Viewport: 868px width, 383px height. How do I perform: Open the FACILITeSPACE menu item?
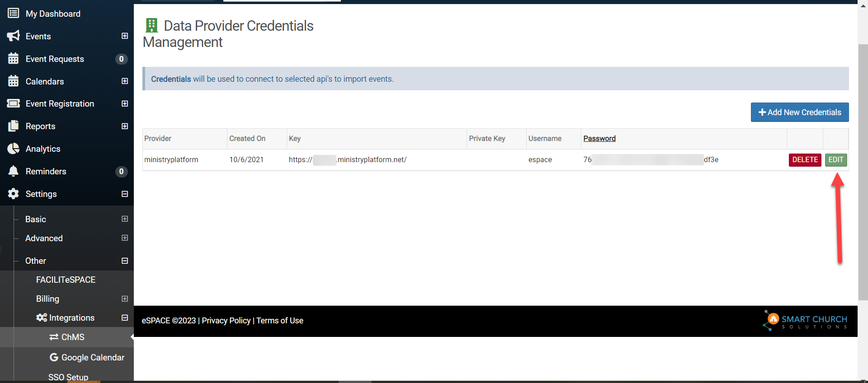(x=66, y=280)
